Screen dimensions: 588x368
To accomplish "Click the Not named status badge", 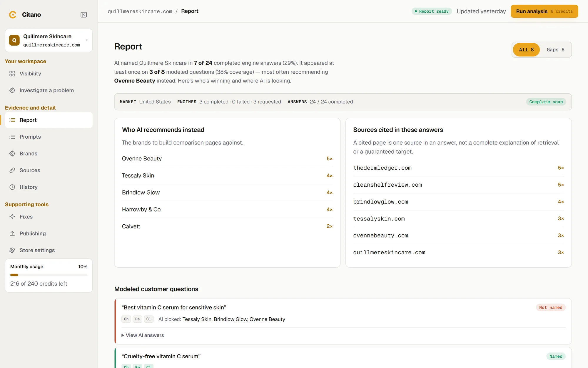I will [550, 307].
